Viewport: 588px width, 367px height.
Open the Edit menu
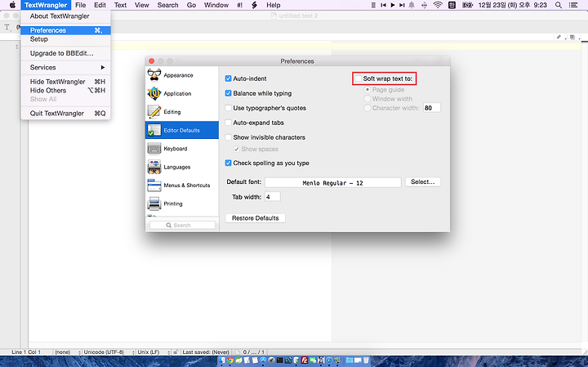point(100,5)
